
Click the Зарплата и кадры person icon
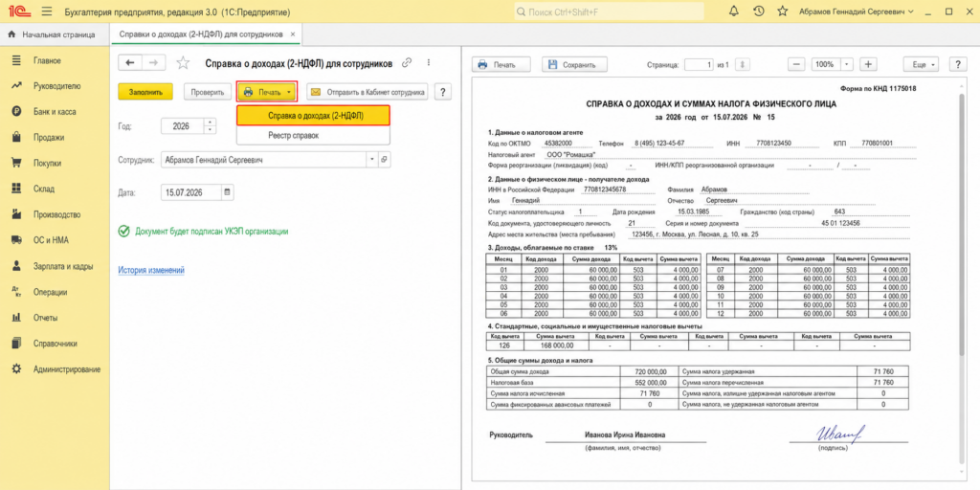point(17,266)
